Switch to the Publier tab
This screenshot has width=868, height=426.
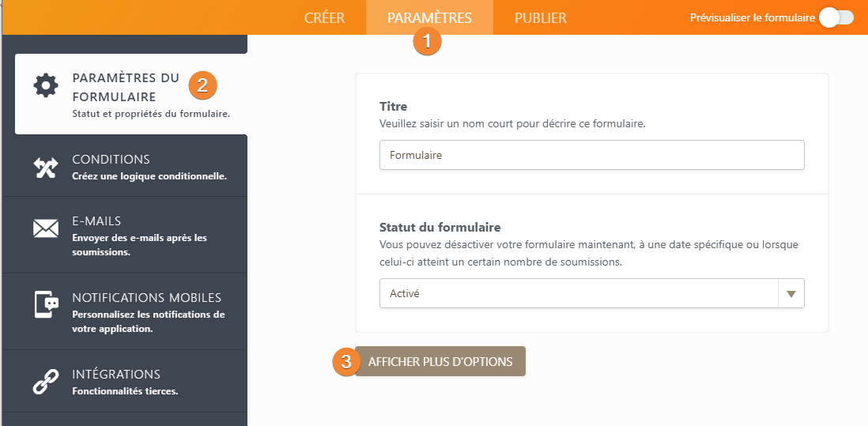coord(541,17)
